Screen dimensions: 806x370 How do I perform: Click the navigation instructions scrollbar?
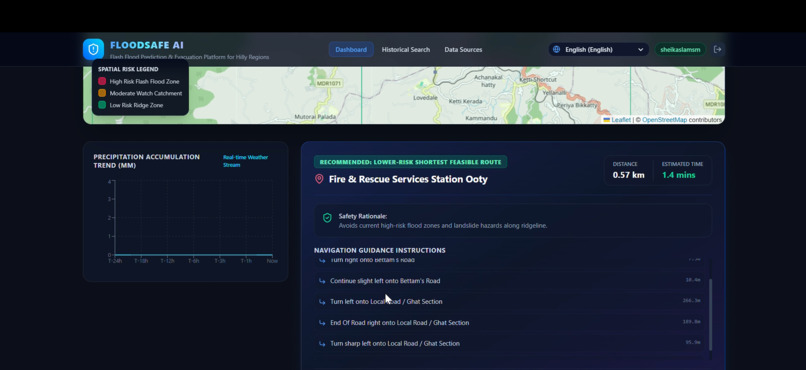point(710,314)
